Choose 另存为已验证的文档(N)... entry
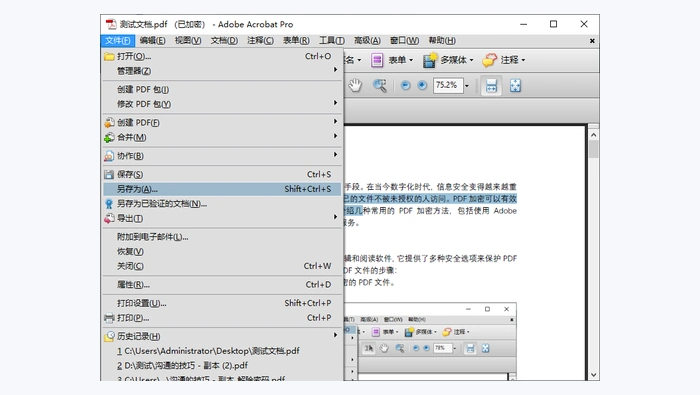Image resolution: width=700 pixels, height=395 pixels. pos(222,204)
